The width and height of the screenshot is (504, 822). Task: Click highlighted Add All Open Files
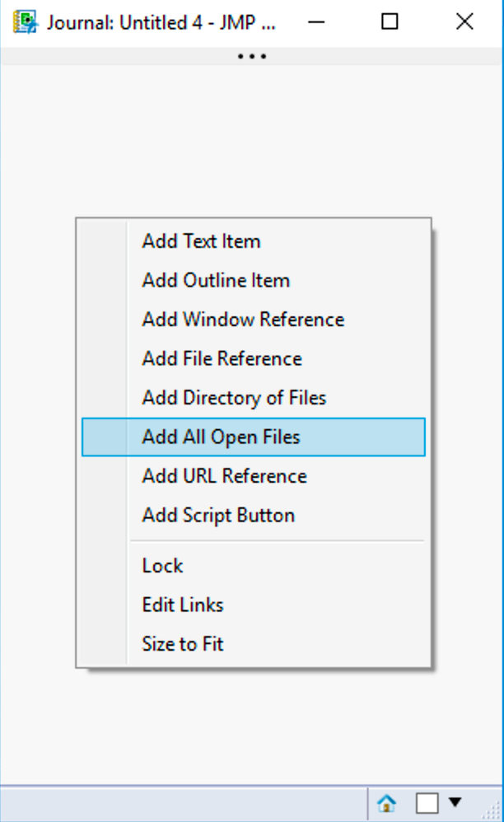click(253, 437)
